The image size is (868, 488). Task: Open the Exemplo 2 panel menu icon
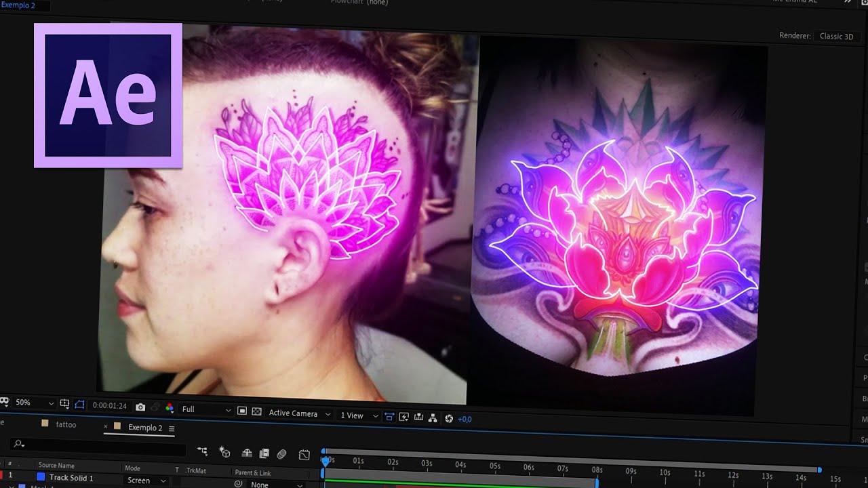coord(172,429)
